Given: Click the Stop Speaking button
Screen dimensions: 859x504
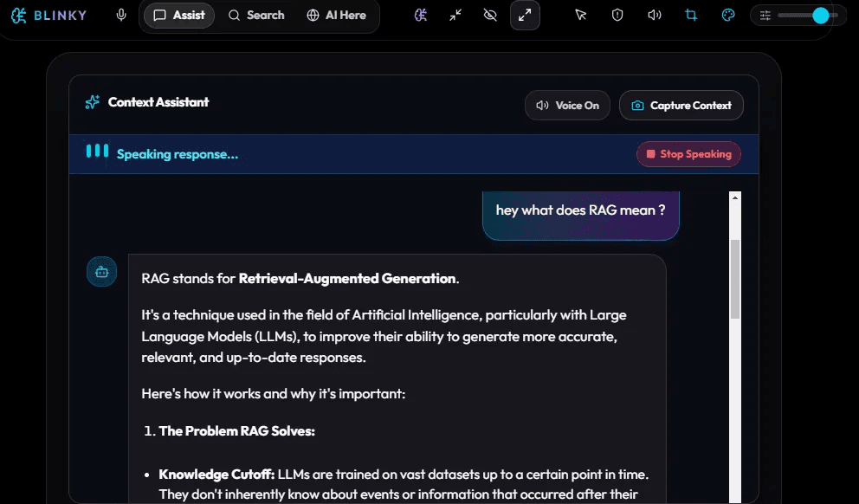Looking at the screenshot, I should click(x=688, y=154).
